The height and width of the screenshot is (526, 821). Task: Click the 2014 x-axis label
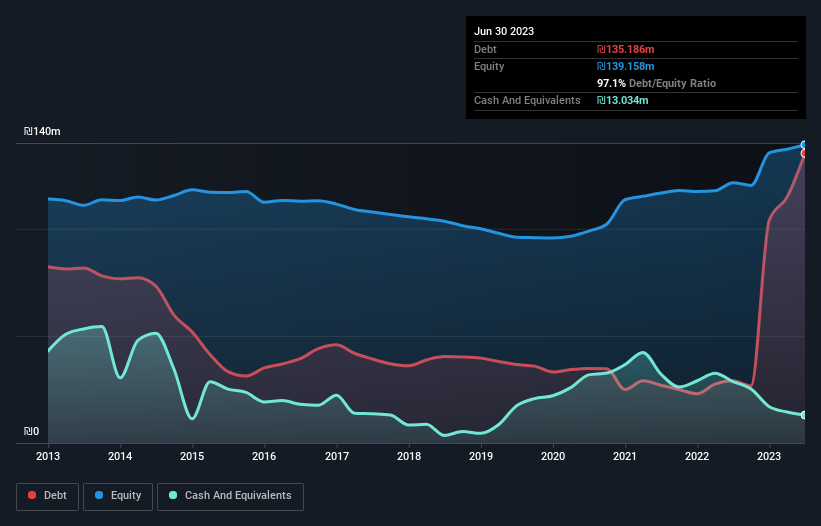click(120, 456)
